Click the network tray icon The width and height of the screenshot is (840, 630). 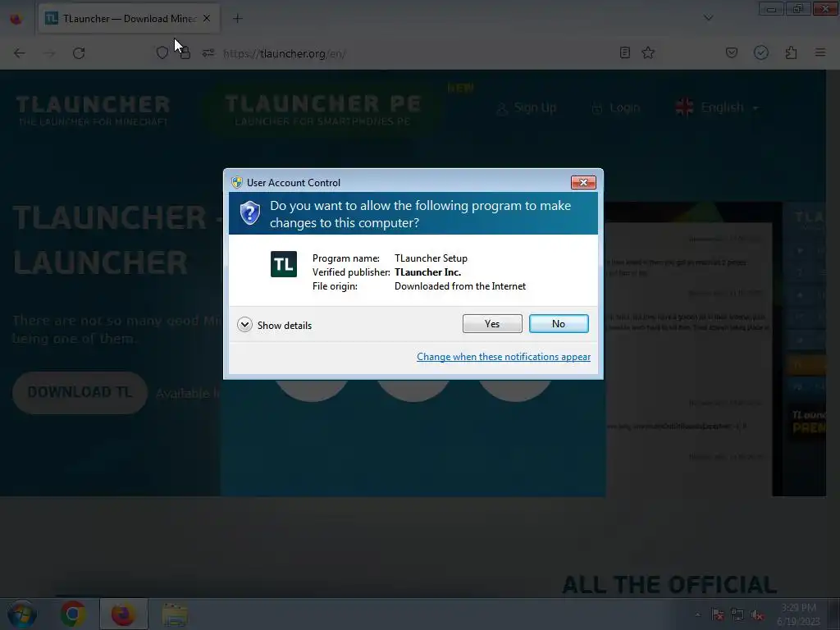737,615
